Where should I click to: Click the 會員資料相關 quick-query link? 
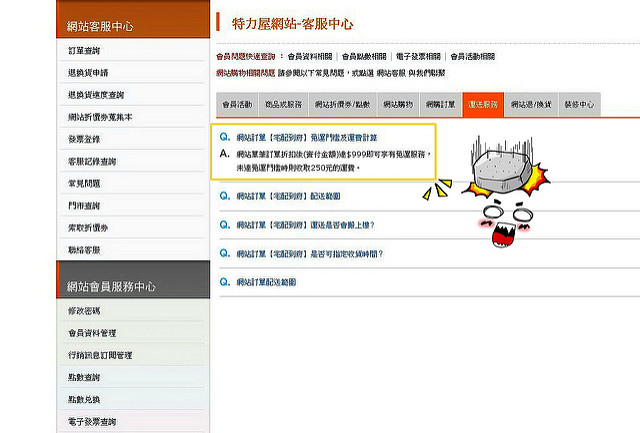pyautogui.click(x=310, y=56)
